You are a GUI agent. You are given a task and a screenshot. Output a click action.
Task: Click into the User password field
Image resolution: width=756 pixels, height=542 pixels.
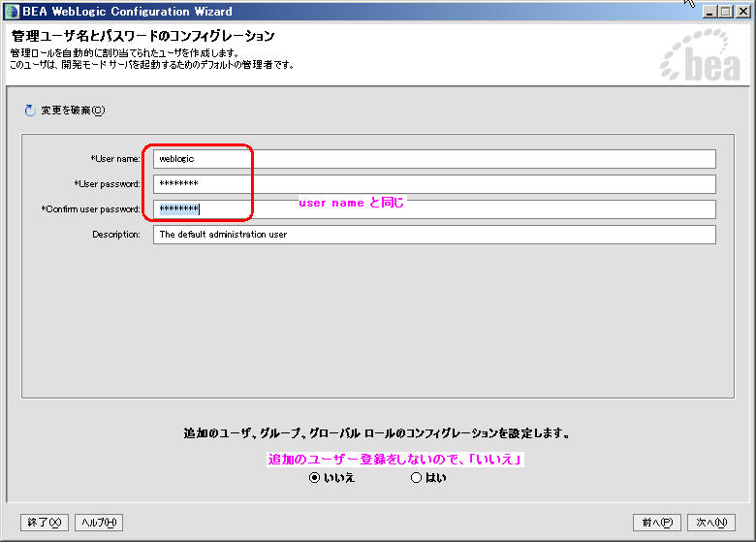(433, 184)
